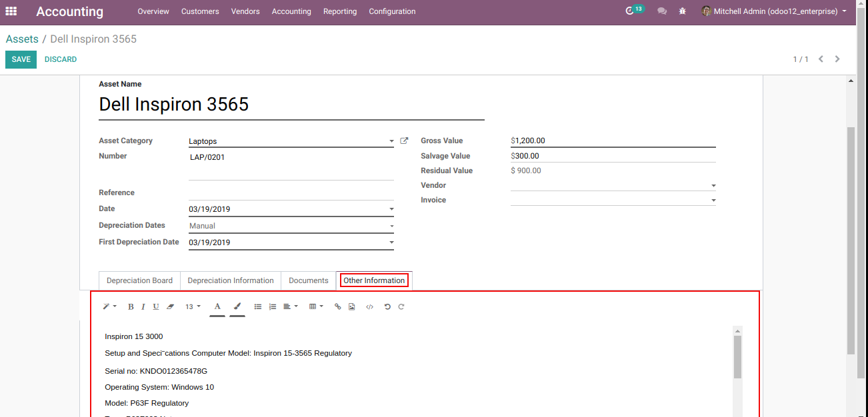868x417 pixels.
Task: Click the debug bug icon
Action: (682, 11)
